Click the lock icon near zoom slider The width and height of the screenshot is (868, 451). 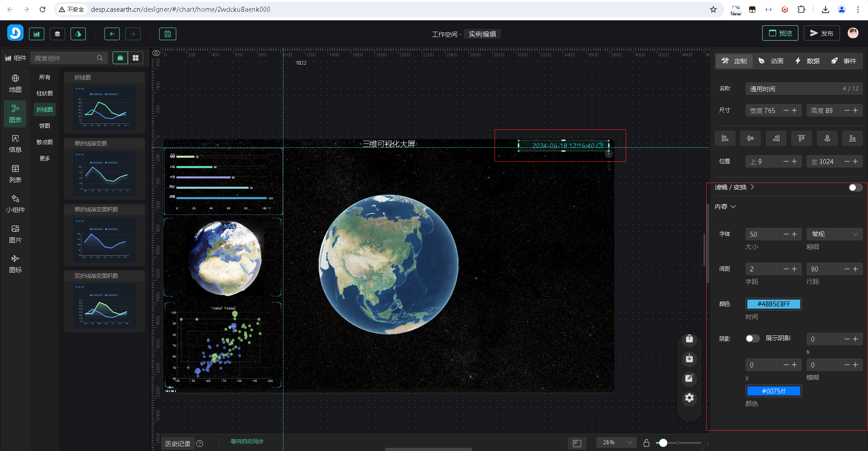[x=646, y=443]
